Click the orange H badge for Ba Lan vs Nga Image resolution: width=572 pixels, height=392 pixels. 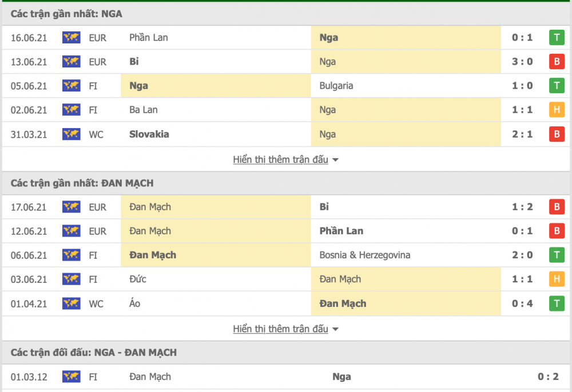point(557,110)
